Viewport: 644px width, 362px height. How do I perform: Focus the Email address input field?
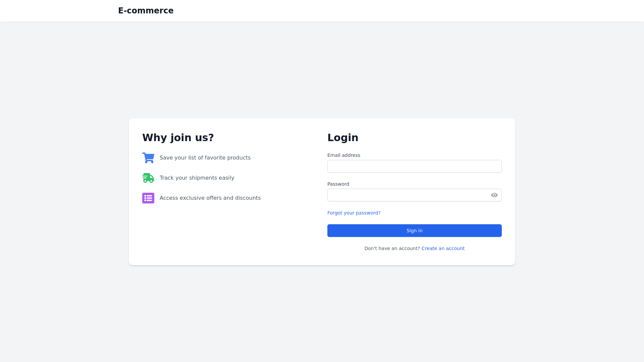[414, 166]
